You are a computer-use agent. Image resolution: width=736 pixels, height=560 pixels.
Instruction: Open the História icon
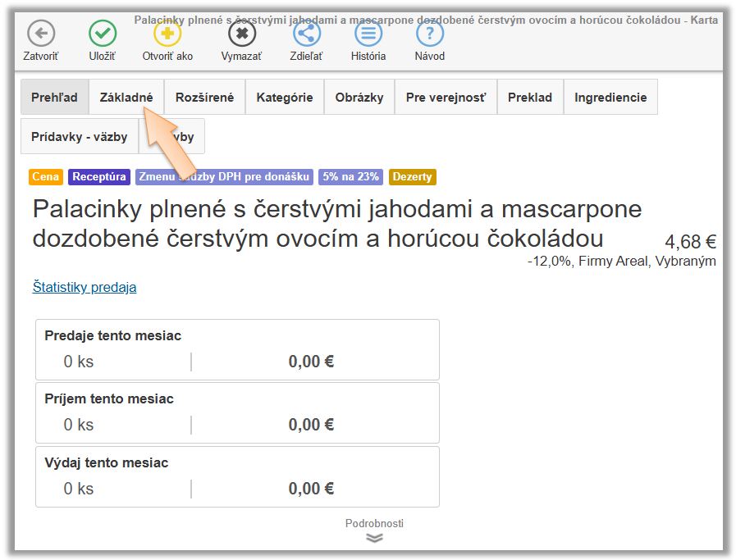(368, 34)
